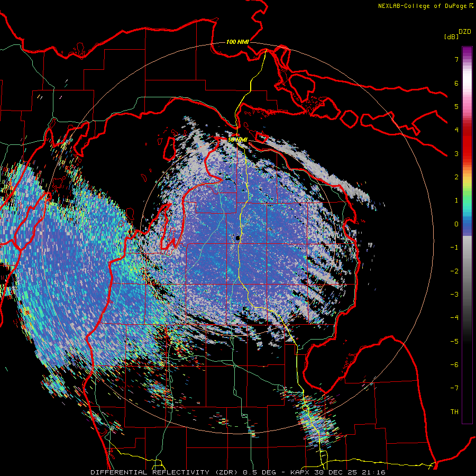Click the -3 value on color scale
Viewport: 476px width, 476px height.
[454, 295]
